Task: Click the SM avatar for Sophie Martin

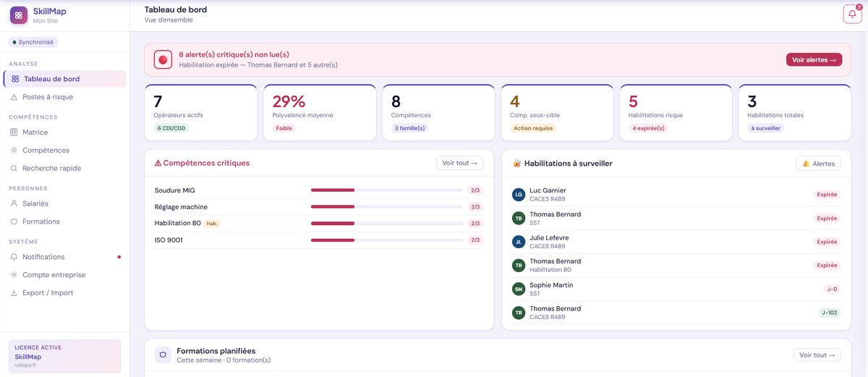Action: pos(518,289)
